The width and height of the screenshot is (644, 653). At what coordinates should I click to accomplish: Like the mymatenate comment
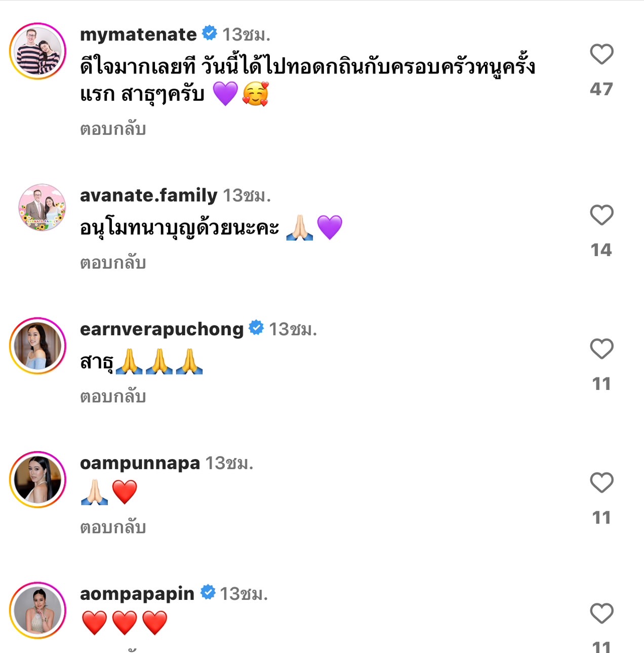pos(601,54)
